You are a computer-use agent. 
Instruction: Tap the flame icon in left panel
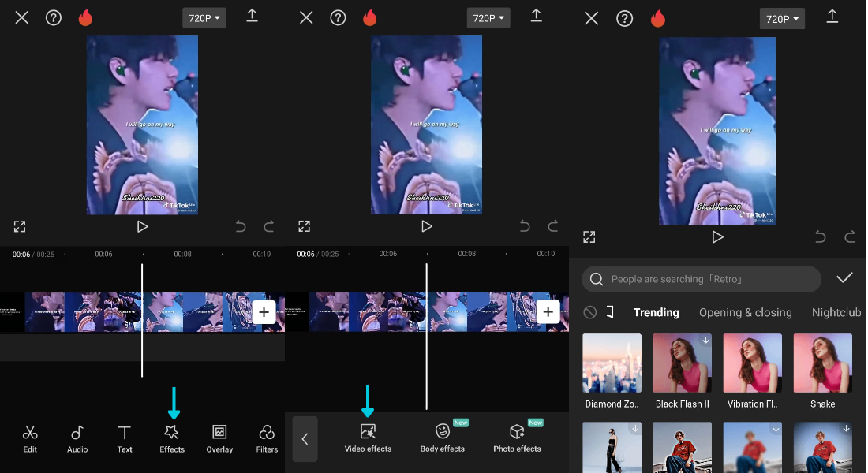point(85,17)
